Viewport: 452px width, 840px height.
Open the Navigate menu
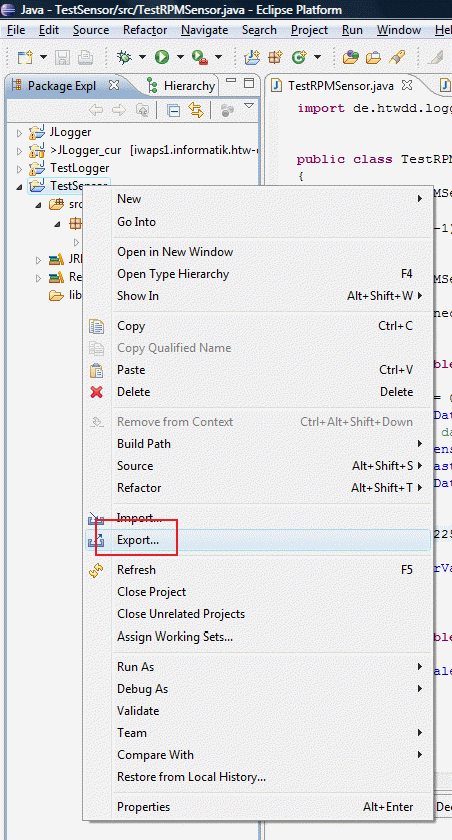[204, 31]
